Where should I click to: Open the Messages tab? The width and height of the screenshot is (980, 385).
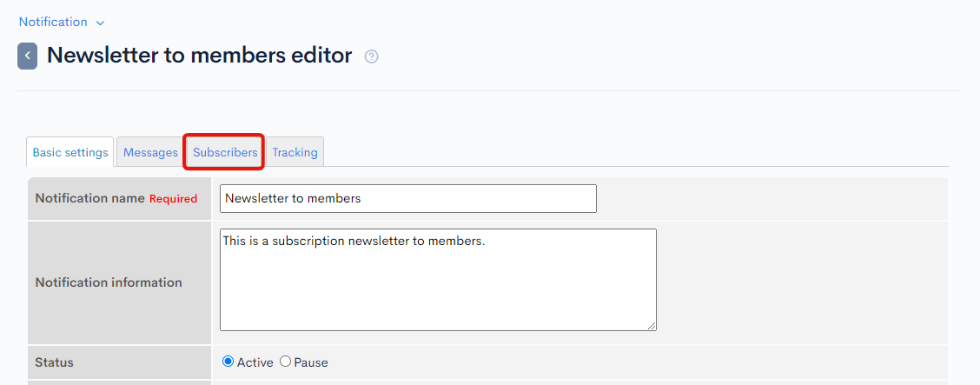(x=150, y=152)
